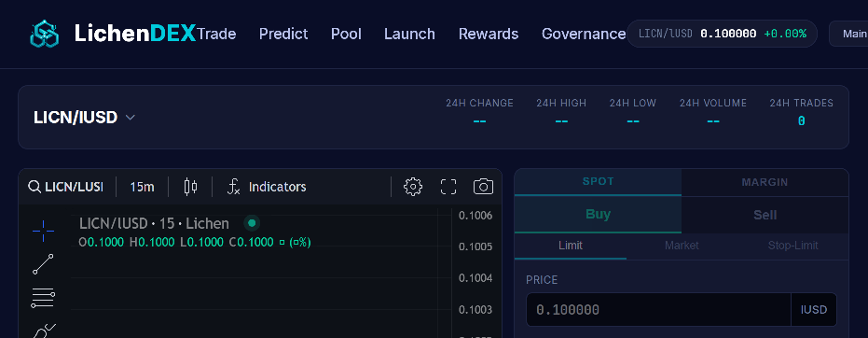Click the 0.1005 price axis label

(x=475, y=246)
